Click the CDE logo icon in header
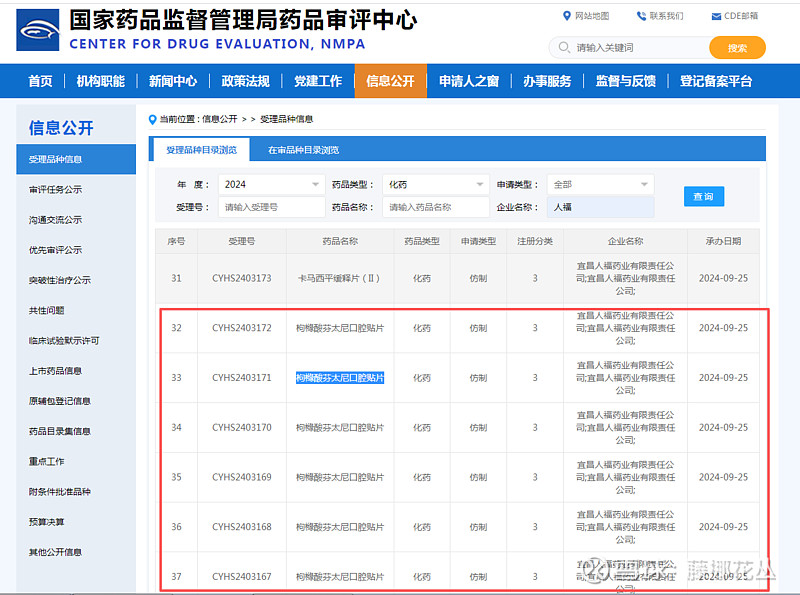The image size is (800, 595). click(x=38, y=29)
